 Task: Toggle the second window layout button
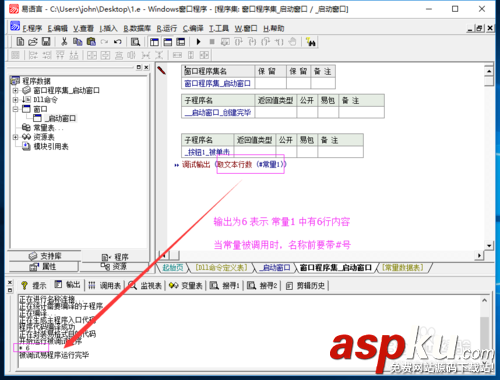coord(167,42)
